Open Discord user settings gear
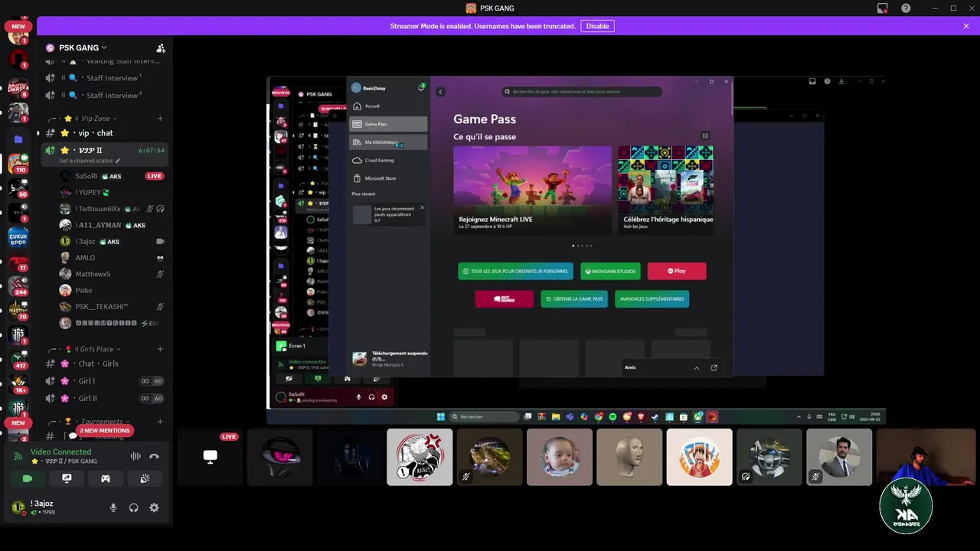 coord(154,507)
